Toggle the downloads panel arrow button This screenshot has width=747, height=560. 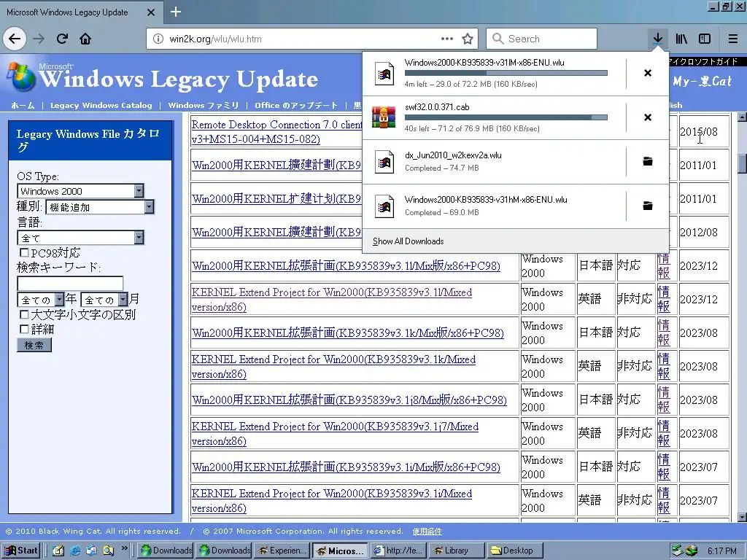point(657,39)
